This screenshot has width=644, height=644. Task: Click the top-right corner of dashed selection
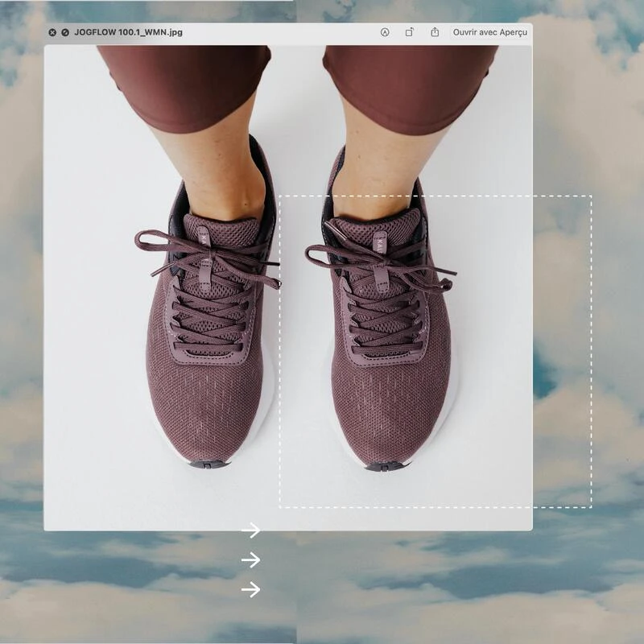[x=592, y=196]
